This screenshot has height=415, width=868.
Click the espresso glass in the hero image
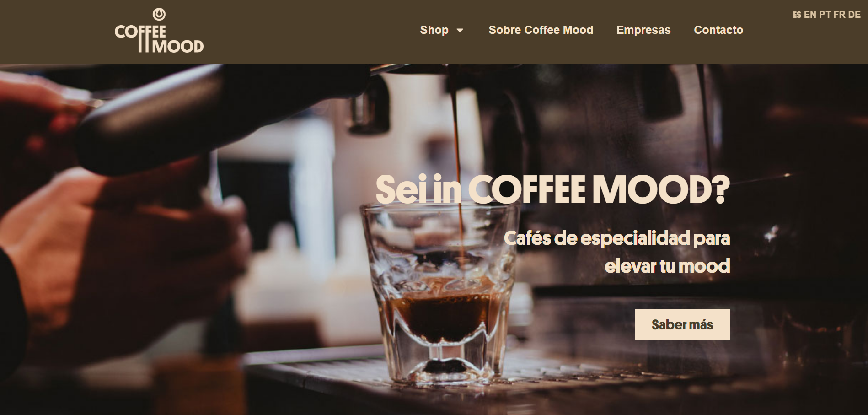pyautogui.click(x=440, y=293)
